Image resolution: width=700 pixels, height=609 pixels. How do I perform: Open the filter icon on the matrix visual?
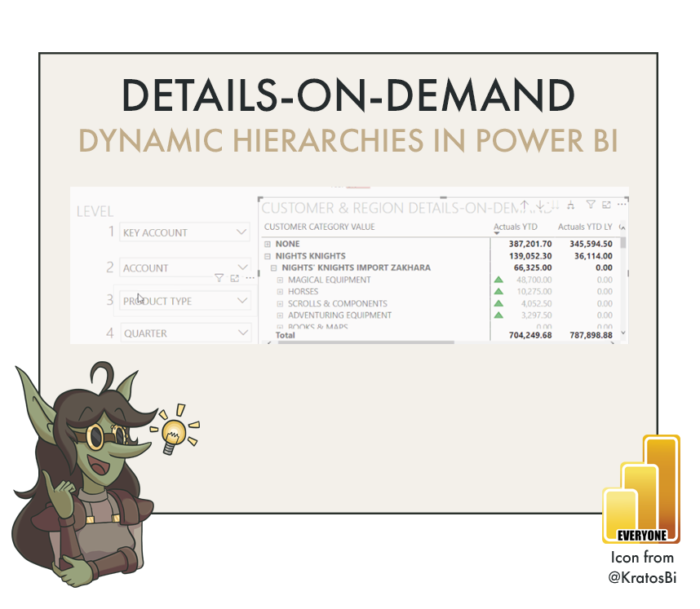tap(591, 205)
